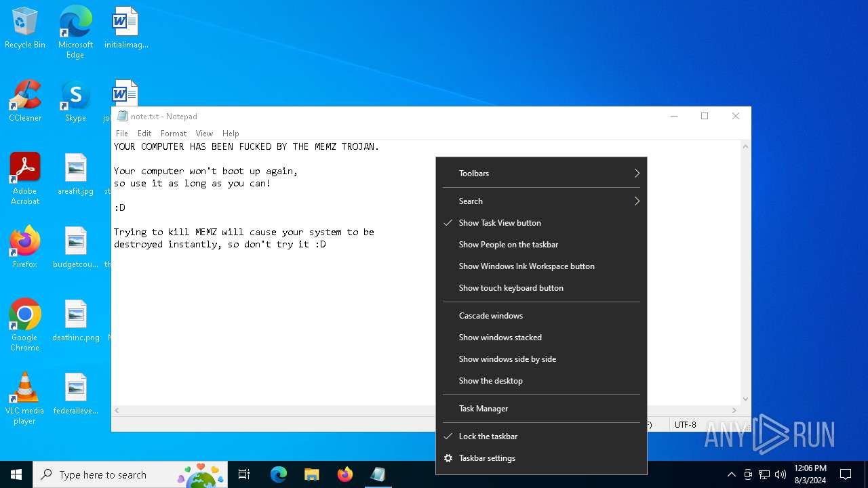Open the volume tray icon
This screenshot has width=868, height=488.
click(781, 474)
